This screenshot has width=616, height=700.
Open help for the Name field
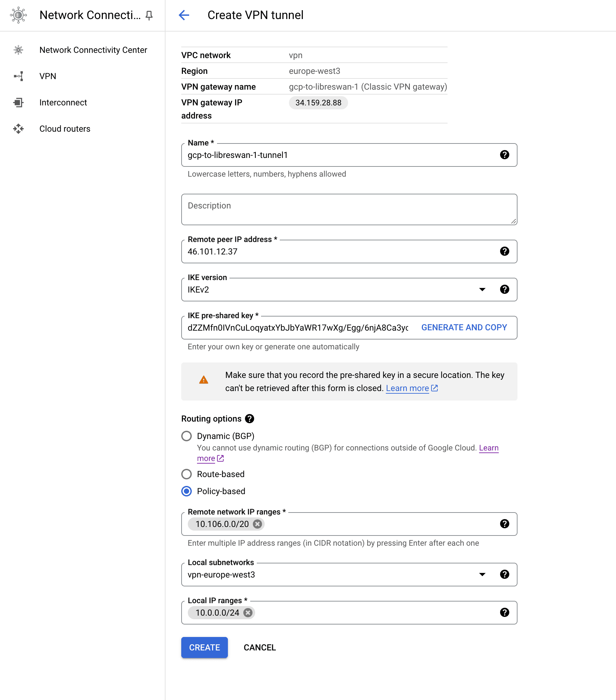(504, 155)
